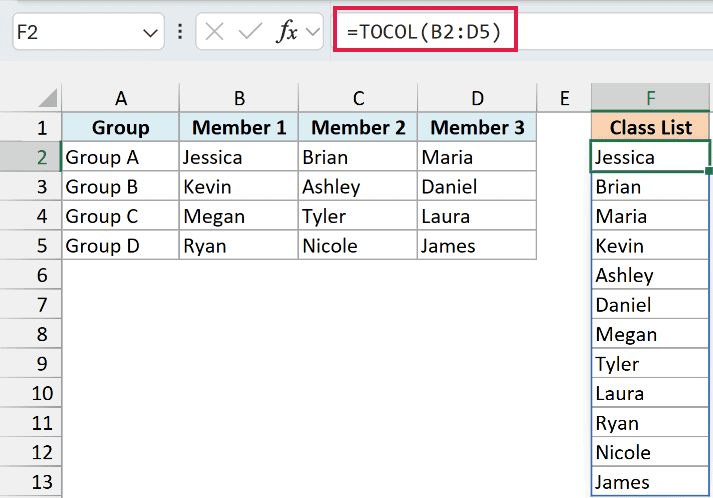Select Daniel in the Member 3 column
Image resolution: width=713 pixels, height=498 pixels.
477,186
